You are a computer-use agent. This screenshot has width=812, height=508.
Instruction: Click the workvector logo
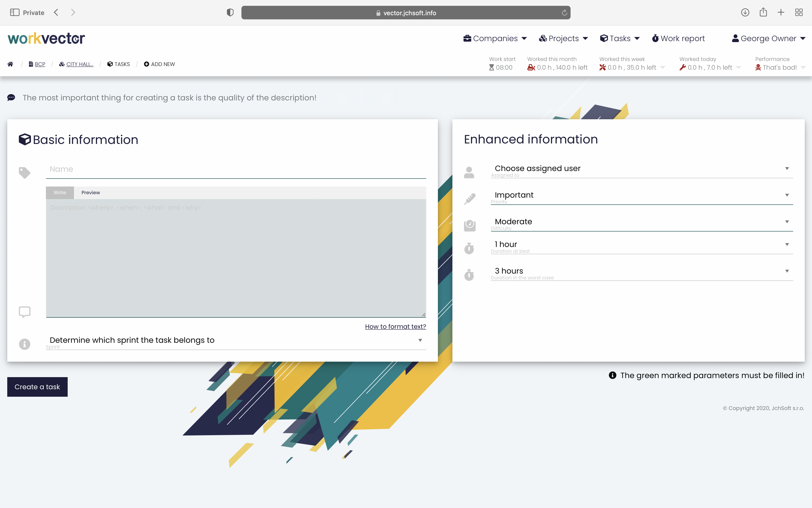[x=46, y=38]
